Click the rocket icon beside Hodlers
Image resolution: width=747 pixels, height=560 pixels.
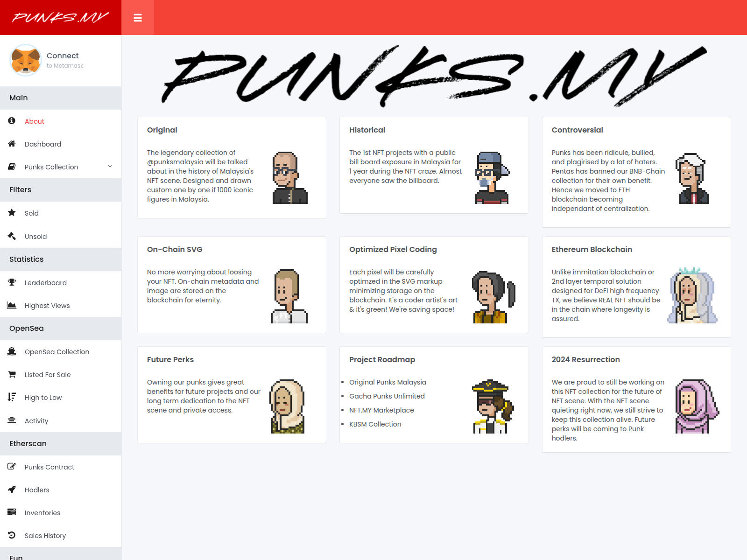coord(12,490)
